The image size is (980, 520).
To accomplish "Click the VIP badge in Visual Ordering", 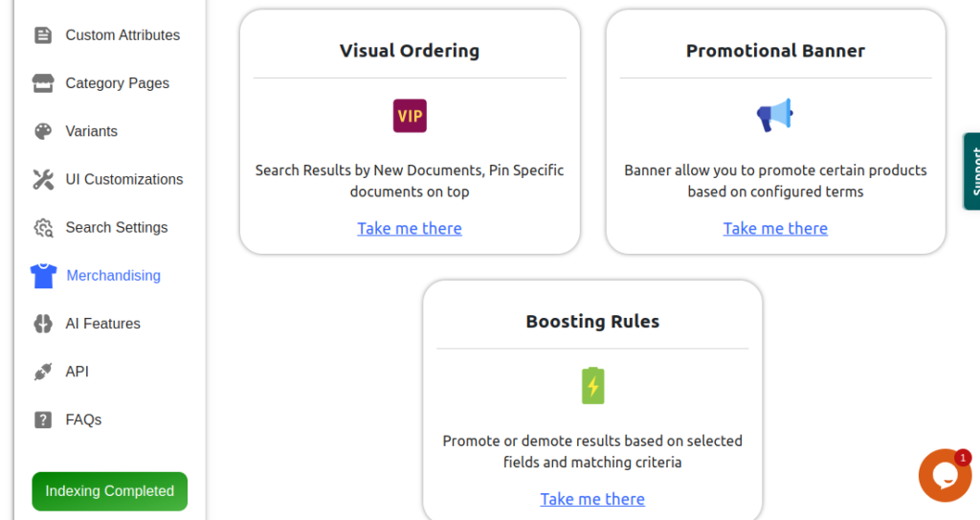I will pyautogui.click(x=410, y=116).
